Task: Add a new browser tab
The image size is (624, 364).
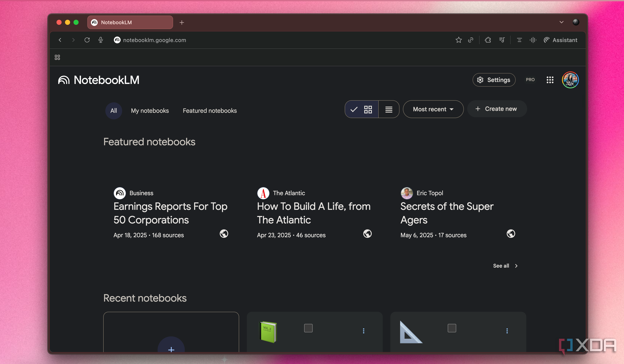Action: click(182, 23)
